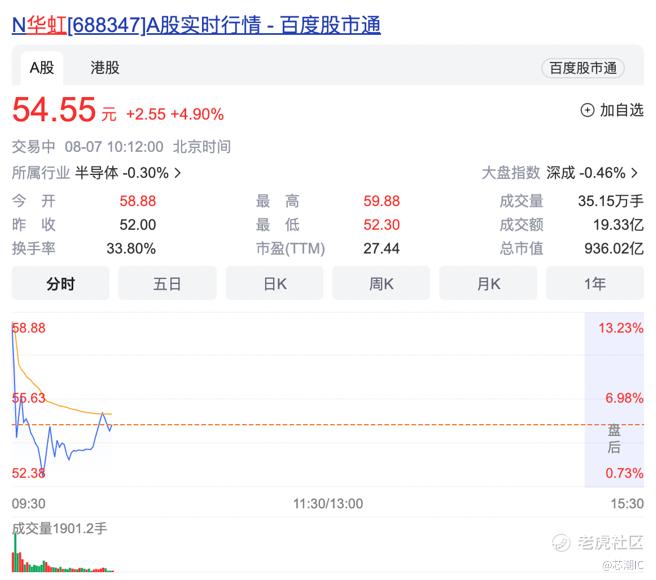Click the 11:30/13:00 time axis label
Screen dimensions: 656x580
click(328, 503)
